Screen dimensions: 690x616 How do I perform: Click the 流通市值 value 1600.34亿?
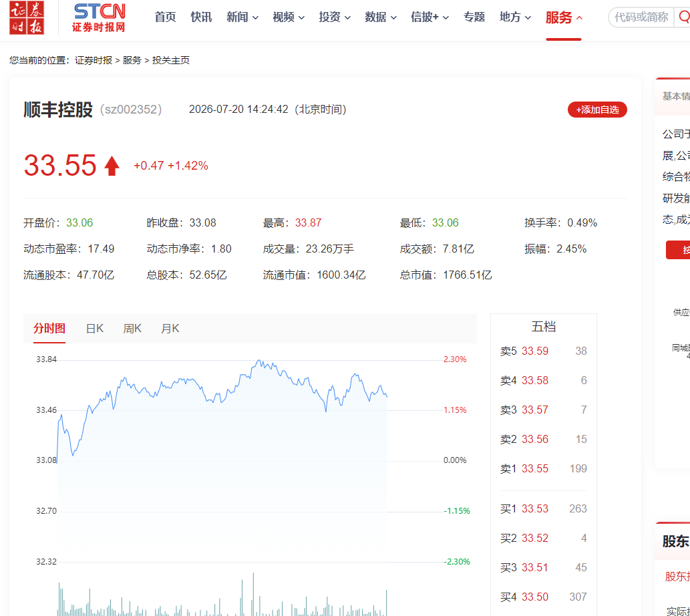click(x=341, y=275)
